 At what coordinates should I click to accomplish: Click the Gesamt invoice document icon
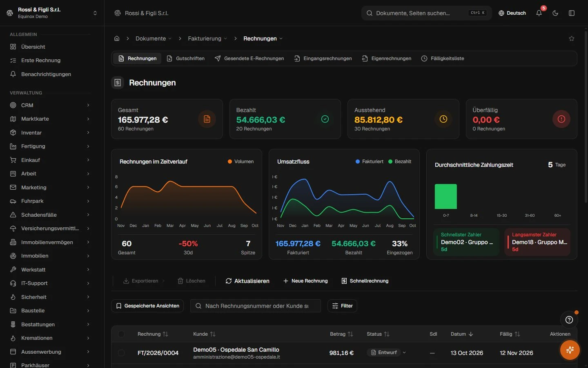[x=207, y=119]
